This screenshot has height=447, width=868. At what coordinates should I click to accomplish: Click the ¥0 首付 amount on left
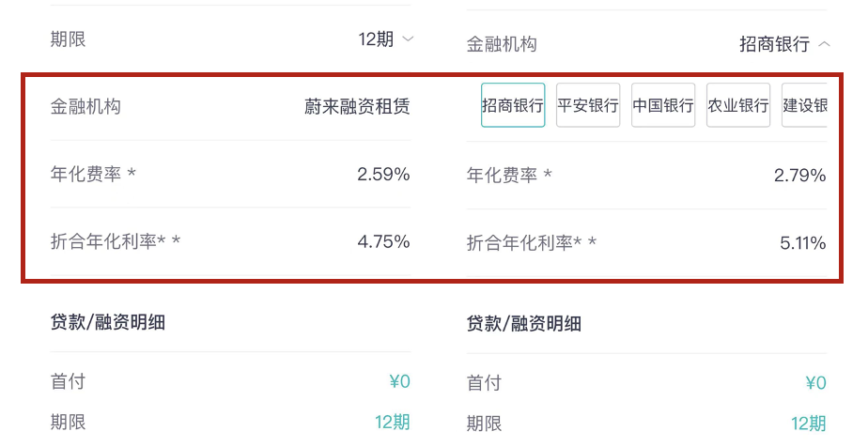(x=399, y=381)
